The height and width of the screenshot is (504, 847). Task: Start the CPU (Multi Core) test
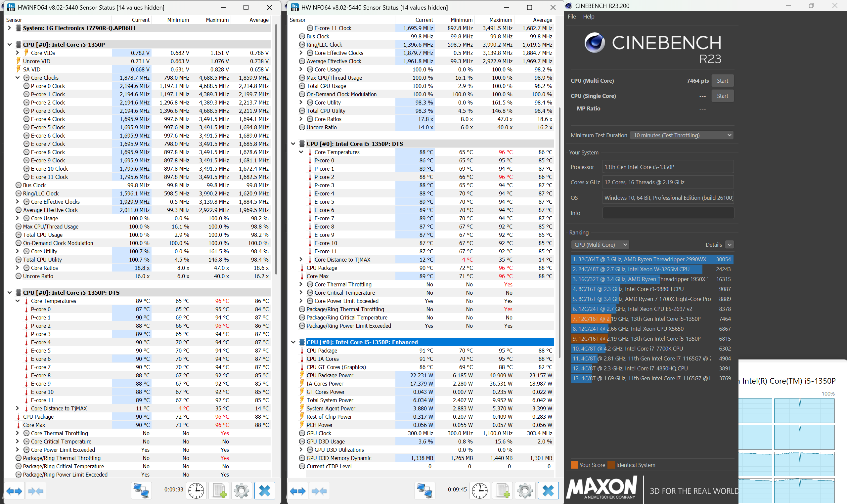pyautogui.click(x=723, y=81)
